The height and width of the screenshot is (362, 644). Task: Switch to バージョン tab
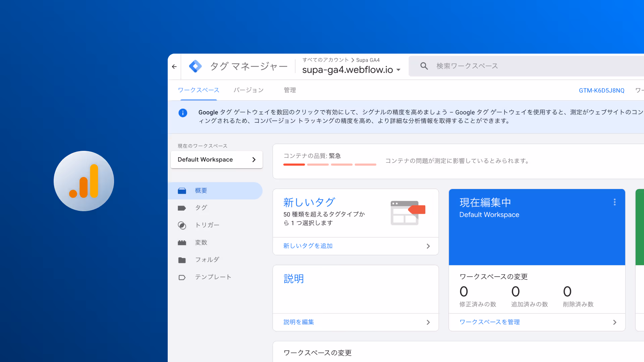point(249,90)
